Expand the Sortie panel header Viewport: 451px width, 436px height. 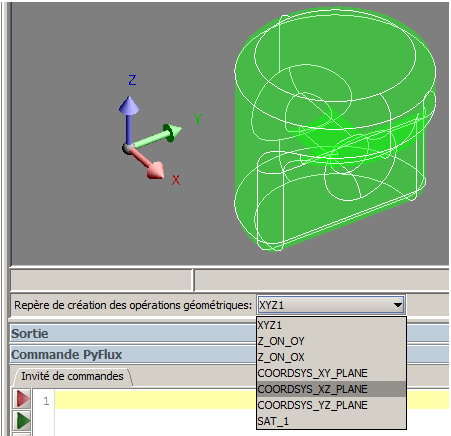click(x=30, y=334)
